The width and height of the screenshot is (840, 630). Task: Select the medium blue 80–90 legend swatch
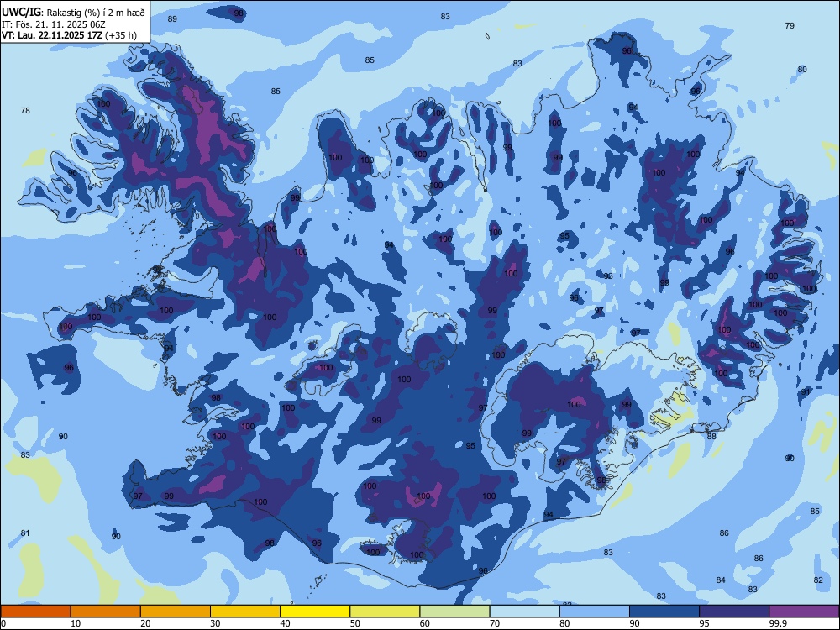click(595, 612)
